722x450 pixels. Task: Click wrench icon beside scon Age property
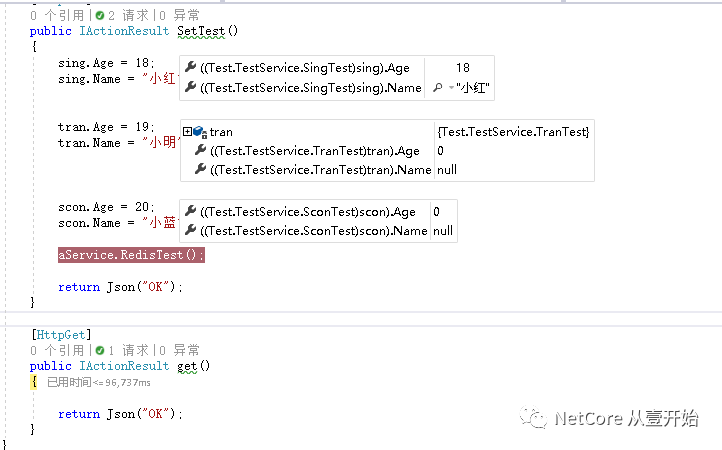point(191,211)
